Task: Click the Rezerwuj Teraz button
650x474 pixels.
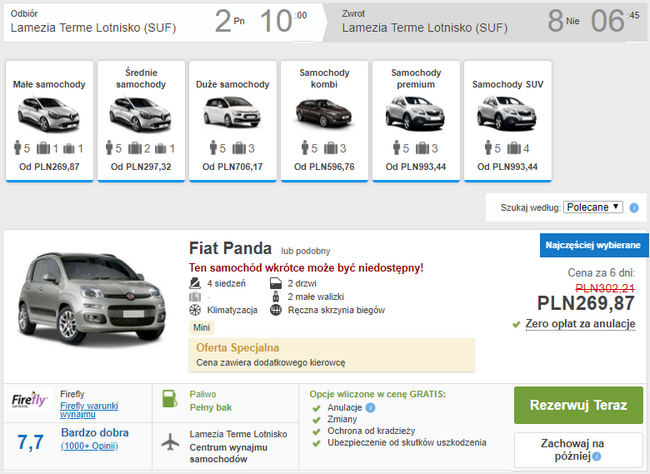Action: (x=578, y=405)
